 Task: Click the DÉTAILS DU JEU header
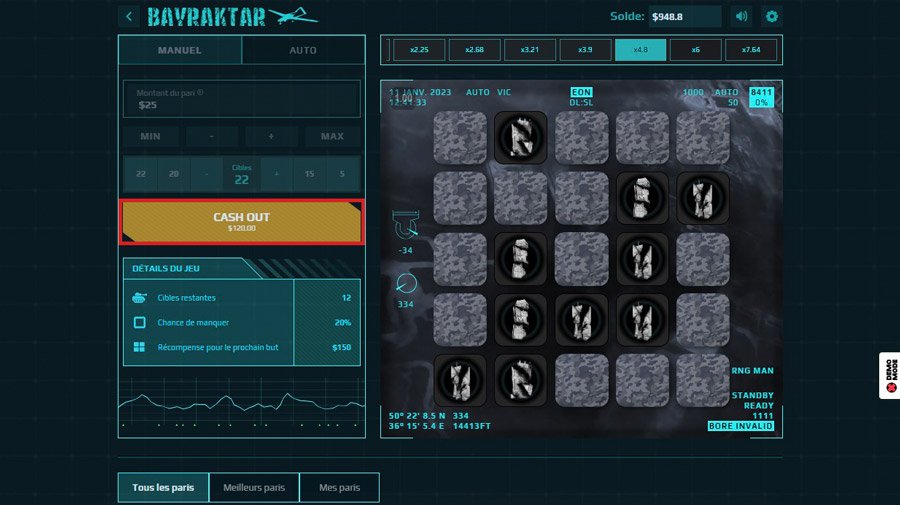click(x=166, y=269)
